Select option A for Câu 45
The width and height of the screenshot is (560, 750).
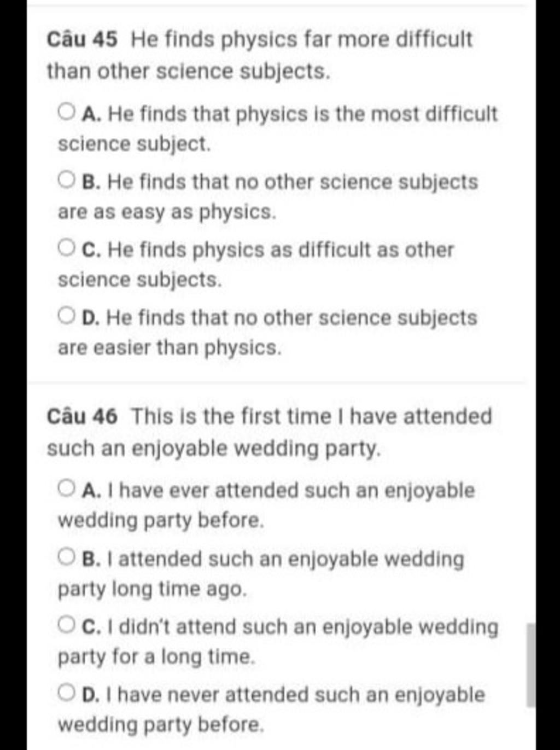(66, 113)
